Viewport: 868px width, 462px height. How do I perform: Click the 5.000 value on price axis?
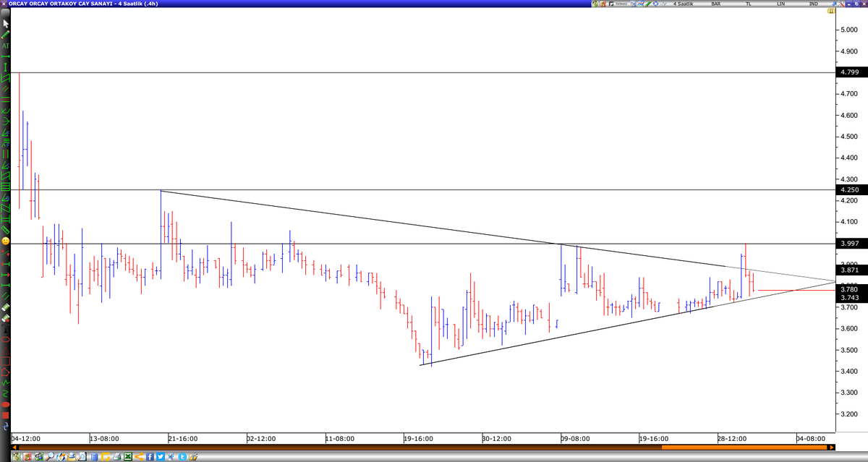(850, 30)
